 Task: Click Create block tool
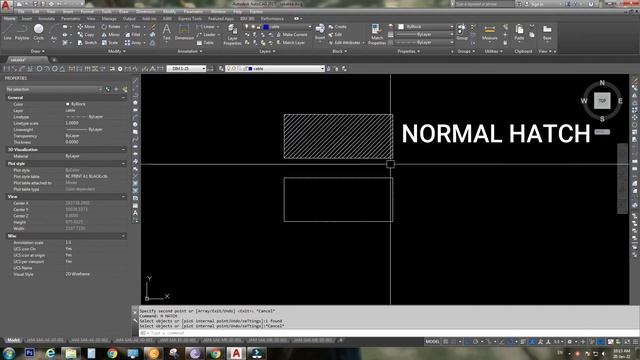[338, 27]
